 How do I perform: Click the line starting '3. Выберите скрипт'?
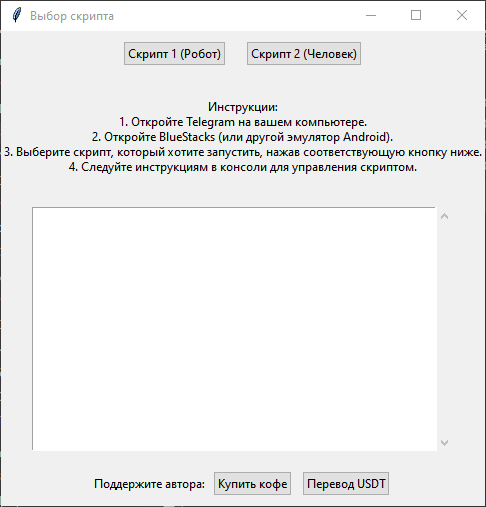click(243, 152)
